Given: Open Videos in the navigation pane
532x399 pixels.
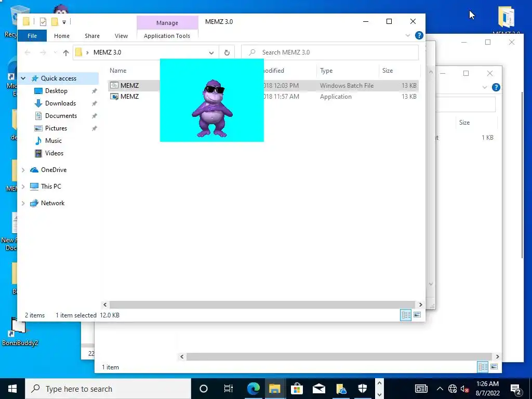Looking at the screenshot, I should click(x=54, y=153).
